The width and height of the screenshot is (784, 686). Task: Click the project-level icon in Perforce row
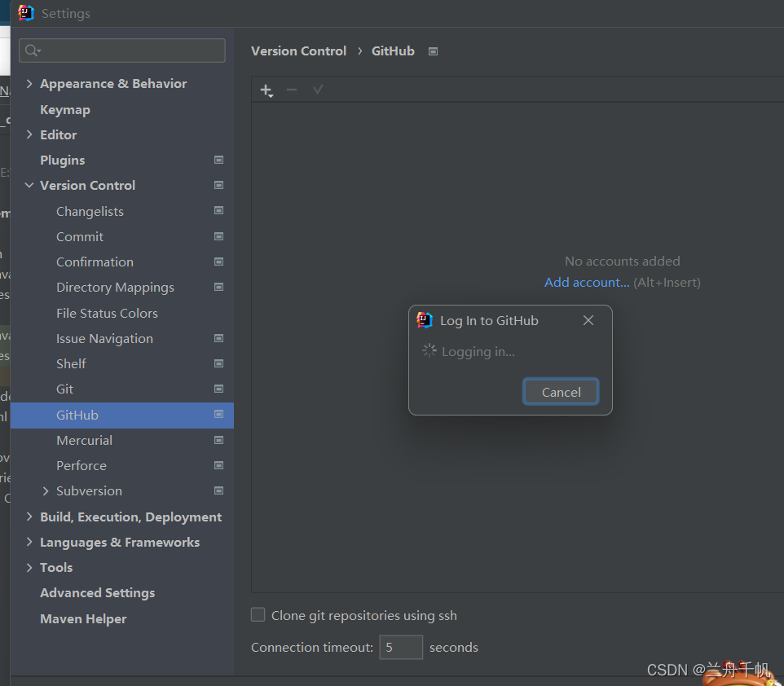pyautogui.click(x=218, y=465)
